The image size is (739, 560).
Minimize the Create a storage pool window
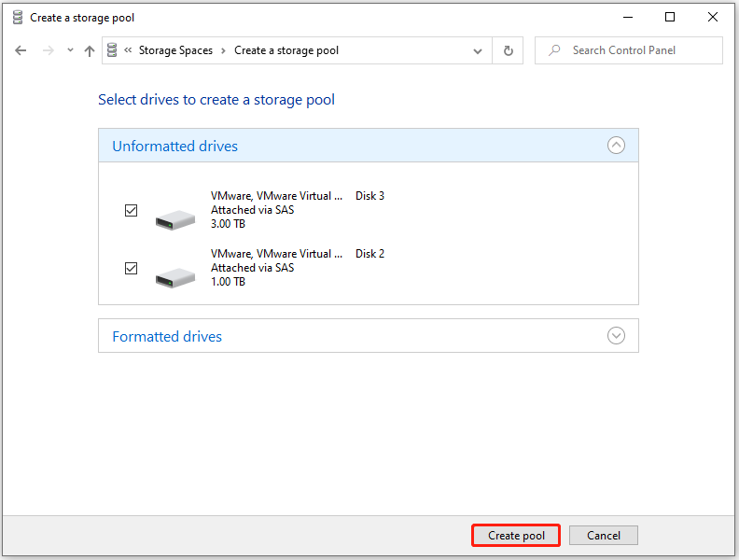pos(628,18)
